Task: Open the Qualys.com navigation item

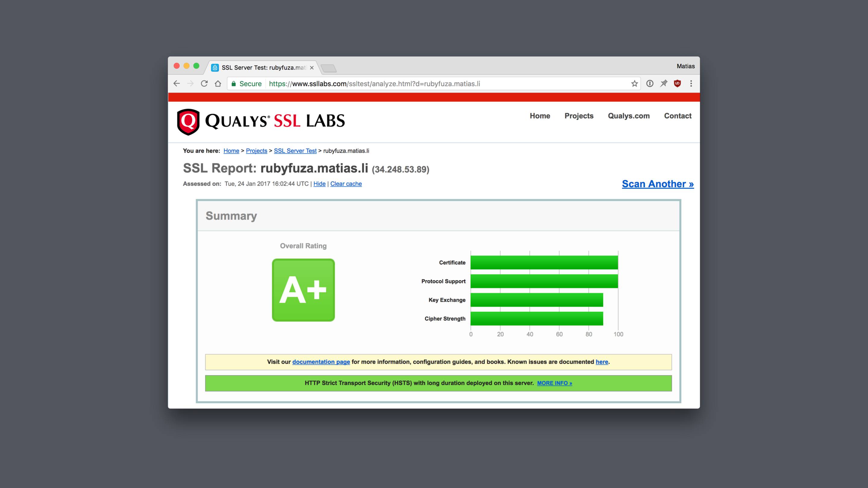Action: click(x=629, y=116)
